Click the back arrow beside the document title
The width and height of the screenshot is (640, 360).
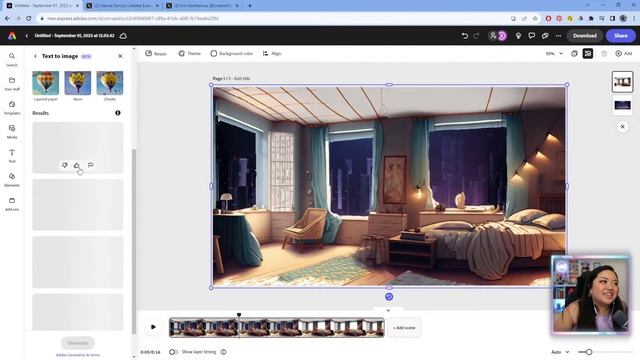27,36
